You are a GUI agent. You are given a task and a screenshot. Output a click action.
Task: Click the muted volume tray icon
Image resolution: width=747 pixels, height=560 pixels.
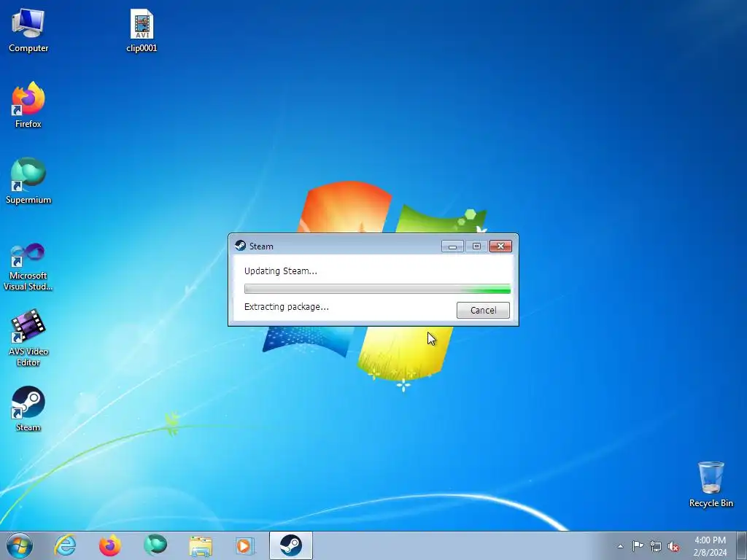[x=673, y=546]
